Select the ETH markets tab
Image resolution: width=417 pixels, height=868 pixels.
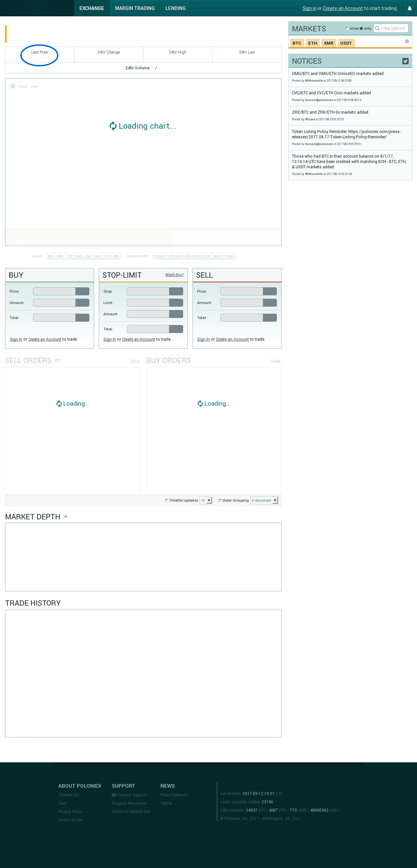point(313,43)
